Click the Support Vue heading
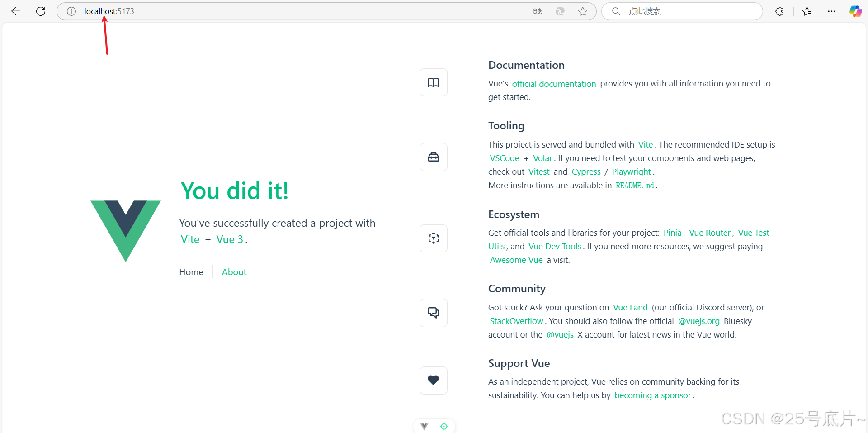This screenshot has width=868, height=433. [x=519, y=363]
